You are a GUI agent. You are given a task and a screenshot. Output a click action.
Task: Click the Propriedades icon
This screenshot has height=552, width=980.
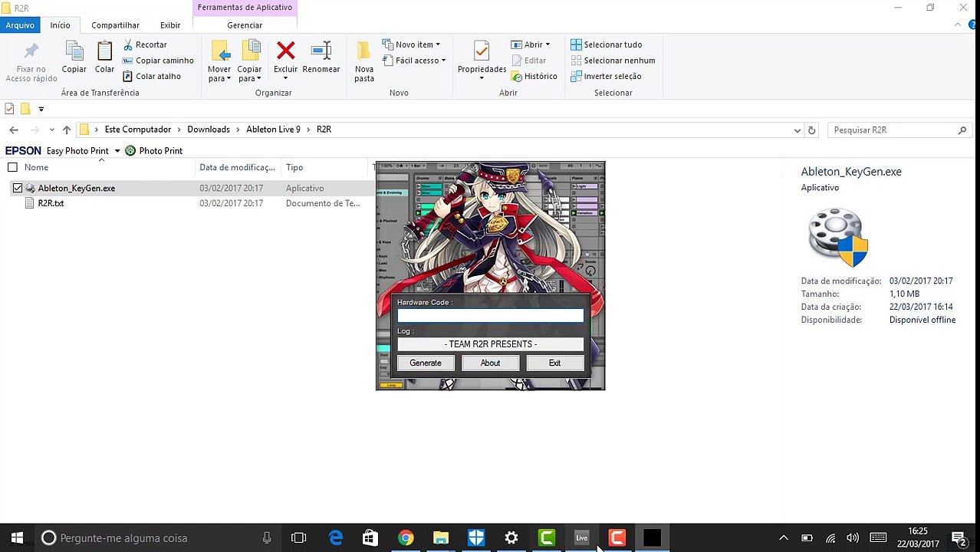[x=482, y=51]
